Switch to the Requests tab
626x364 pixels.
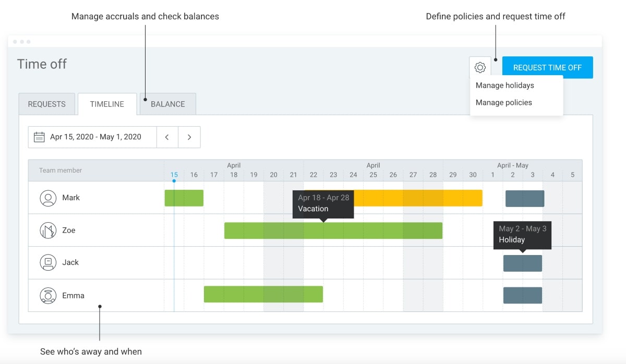(x=47, y=104)
